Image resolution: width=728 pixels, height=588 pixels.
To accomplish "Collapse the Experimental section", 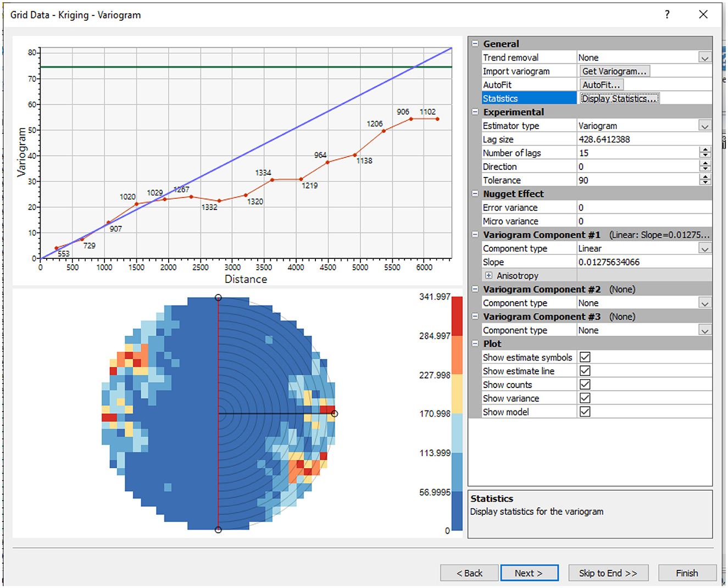I will (475, 112).
